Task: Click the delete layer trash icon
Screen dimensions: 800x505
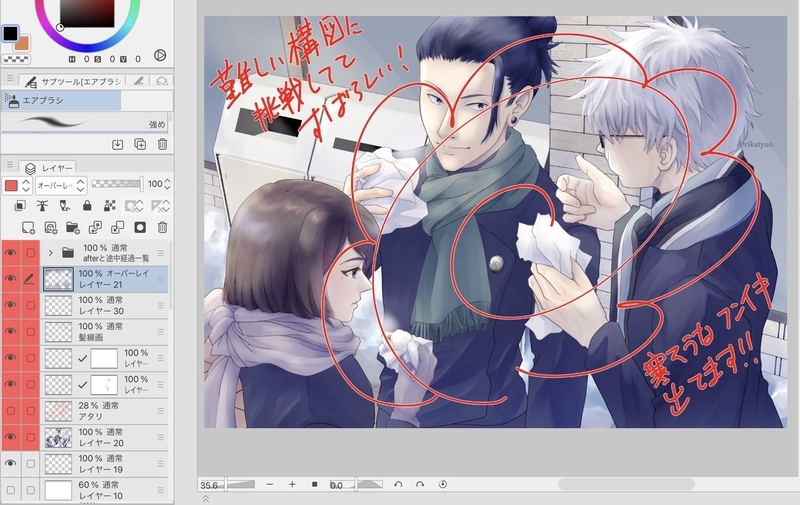Action: pos(162,228)
